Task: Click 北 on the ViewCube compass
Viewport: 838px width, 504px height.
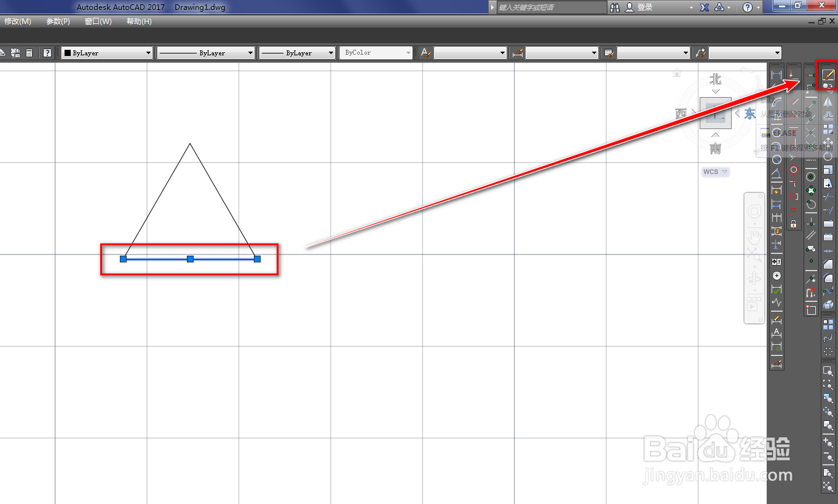Action: pos(715,79)
